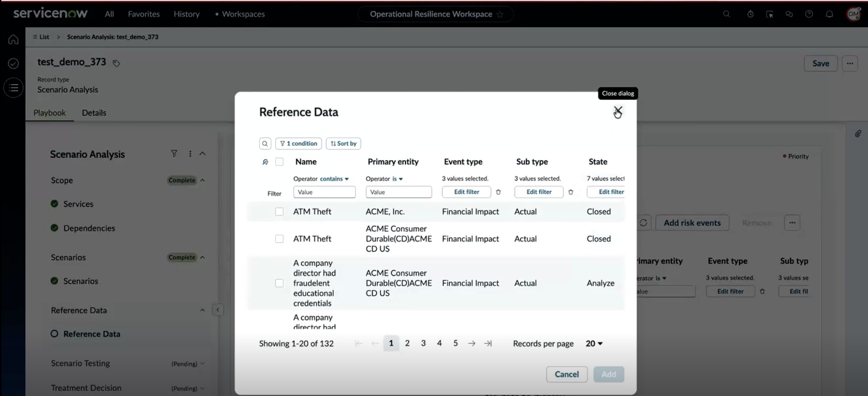Open the notifications bell icon

pos(829,14)
